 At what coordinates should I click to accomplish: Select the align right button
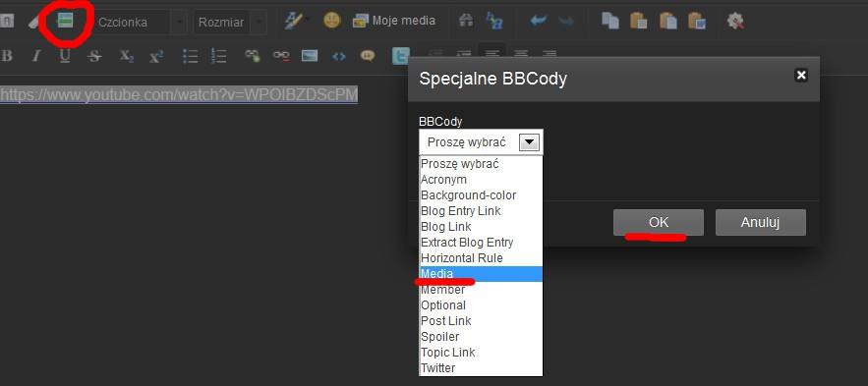550,54
